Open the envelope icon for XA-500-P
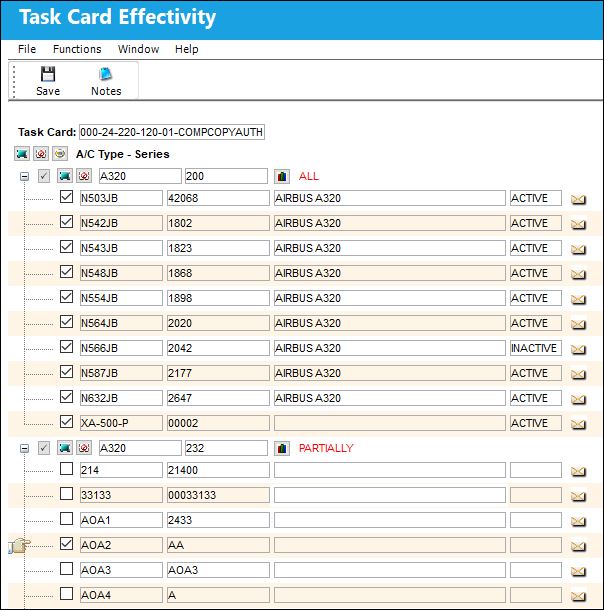The width and height of the screenshot is (604, 610). coord(578,424)
